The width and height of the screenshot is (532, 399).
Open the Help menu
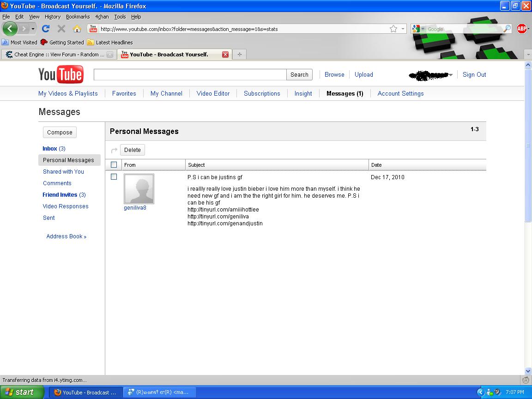point(136,17)
